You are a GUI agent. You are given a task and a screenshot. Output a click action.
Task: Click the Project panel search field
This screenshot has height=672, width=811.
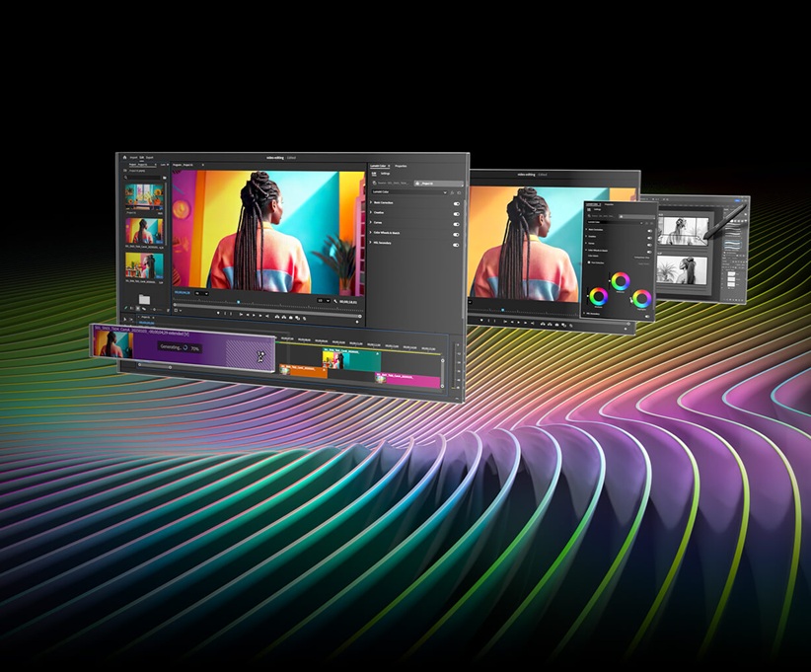click(144, 178)
